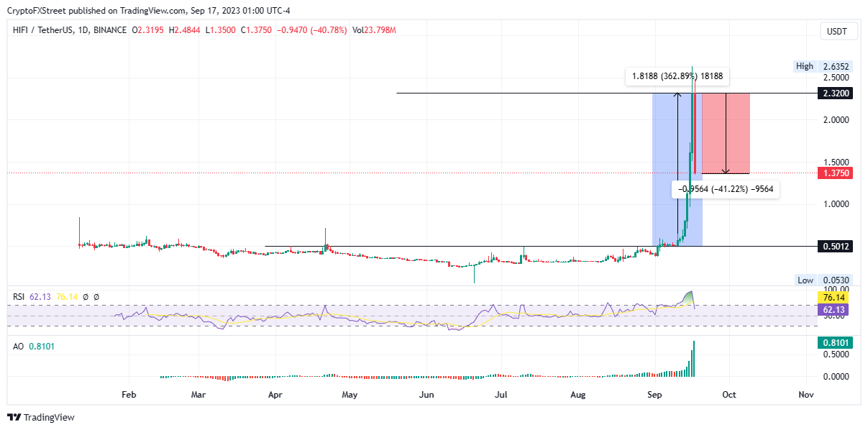This screenshot has height=430, width=868.
Task: Click the TradingView logo icon
Action: click(x=14, y=417)
